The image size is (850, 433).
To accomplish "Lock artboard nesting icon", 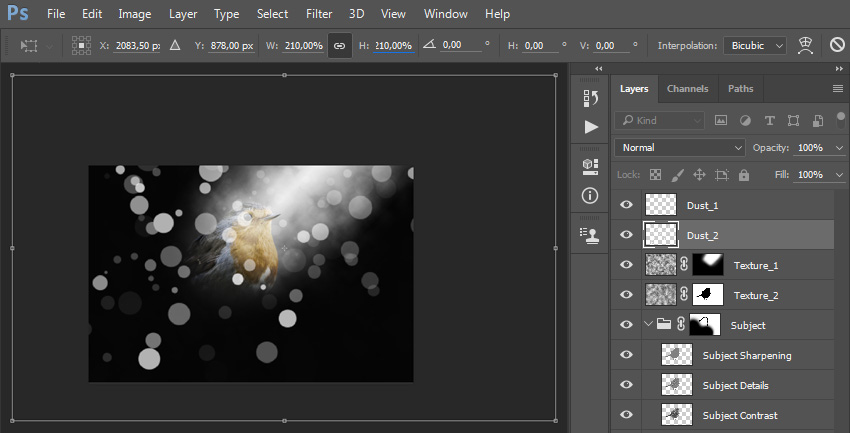I will 722,175.
